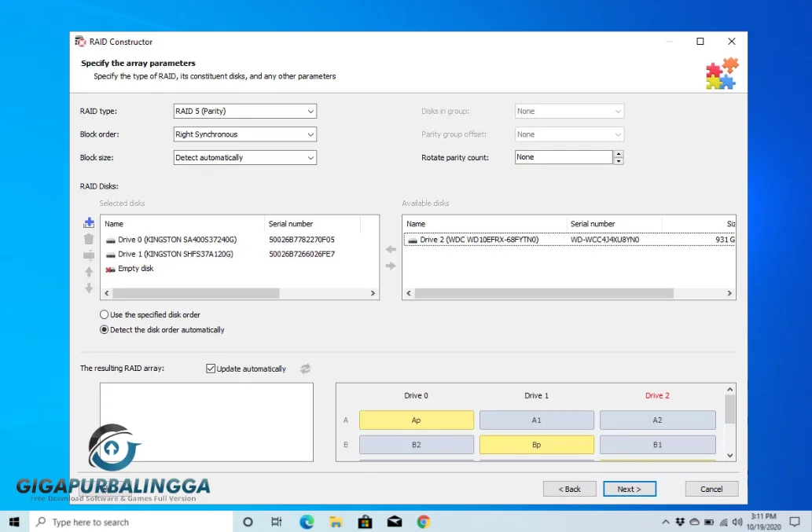Click left arrow to move disk to selected
The width and height of the screenshot is (812, 532).
[391, 250]
